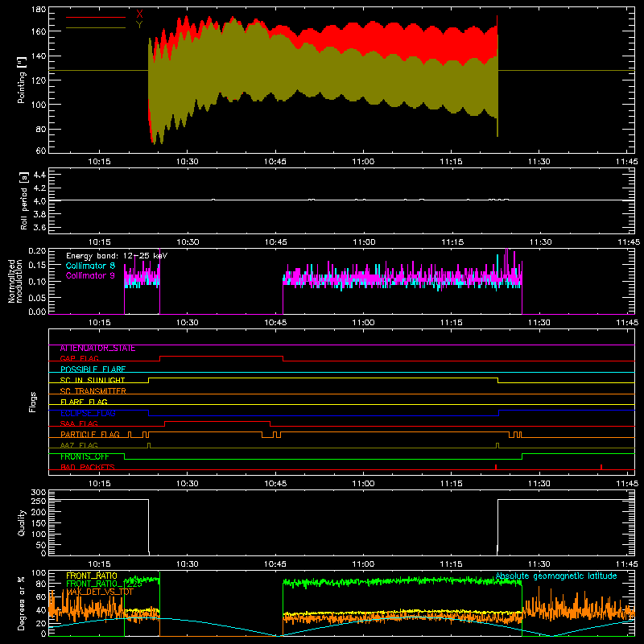The image size is (644, 644).
Task: Click 'Energy band: 12-25 keV' annotation
Action: pyautogui.click(x=117, y=256)
